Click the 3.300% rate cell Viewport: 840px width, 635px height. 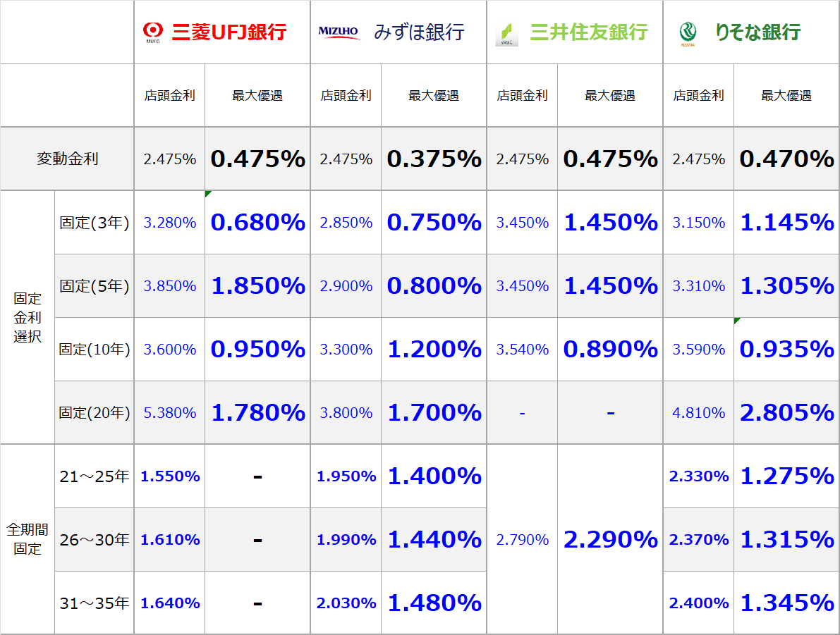pyautogui.click(x=346, y=349)
